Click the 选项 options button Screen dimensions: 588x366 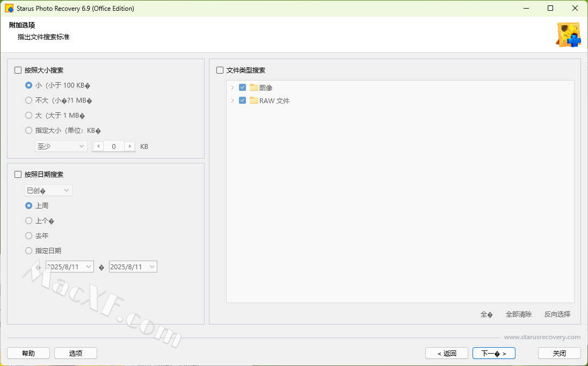[76, 353]
